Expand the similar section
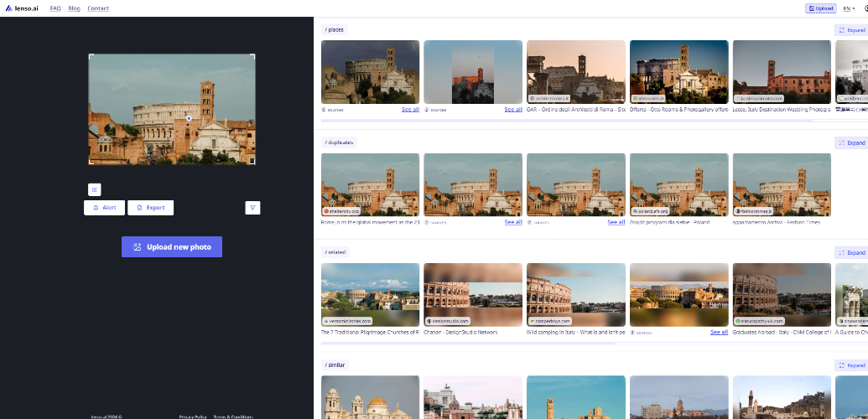The height and width of the screenshot is (419, 868). pyautogui.click(x=851, y=365)
